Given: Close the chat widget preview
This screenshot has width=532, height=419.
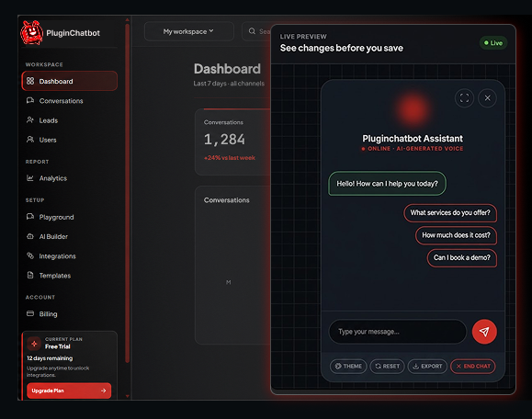Looking at the screenshot, I should point(487,98).
